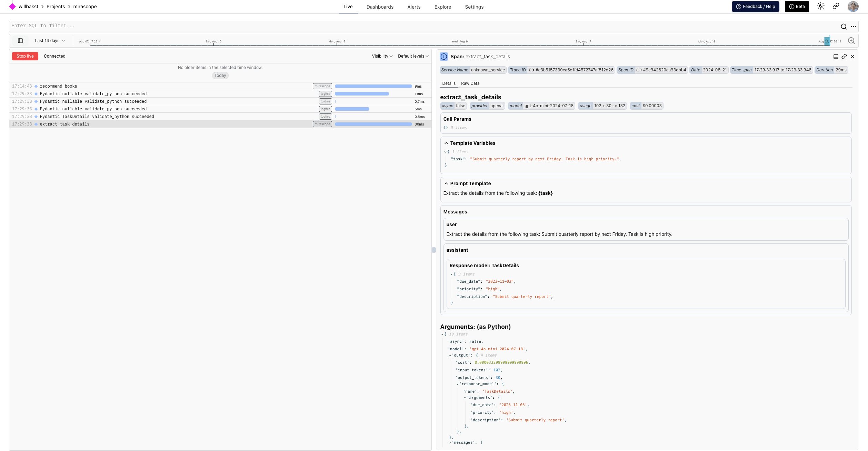The height and width of the screenshot is (451, 868).
Task: Open the Visibility dropdown
Action: tap(382, 56)
